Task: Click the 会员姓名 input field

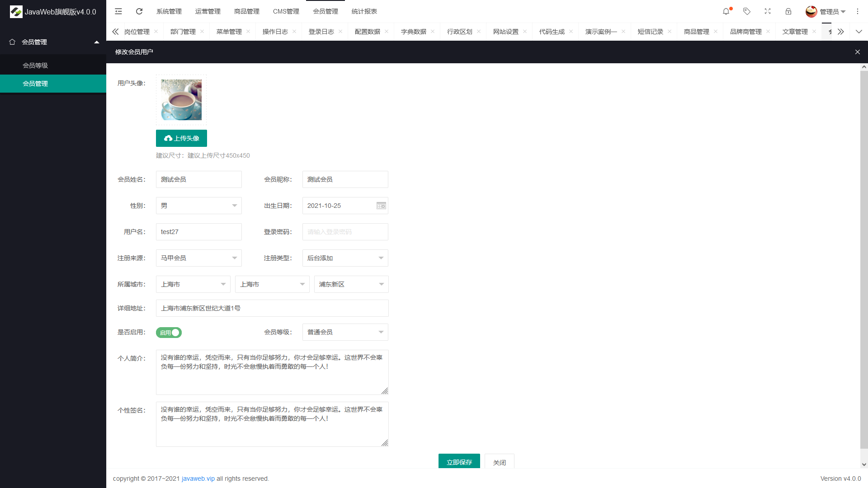Action: coord(199,179)
